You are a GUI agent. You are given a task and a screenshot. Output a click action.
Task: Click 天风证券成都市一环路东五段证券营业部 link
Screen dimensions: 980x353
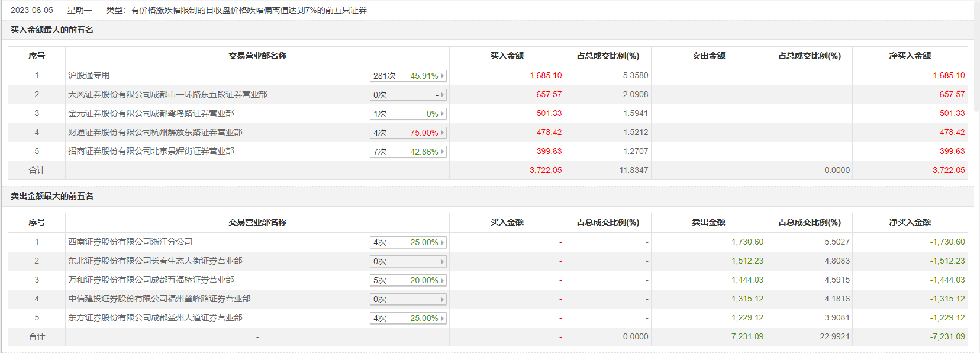(x=167, y=94)
